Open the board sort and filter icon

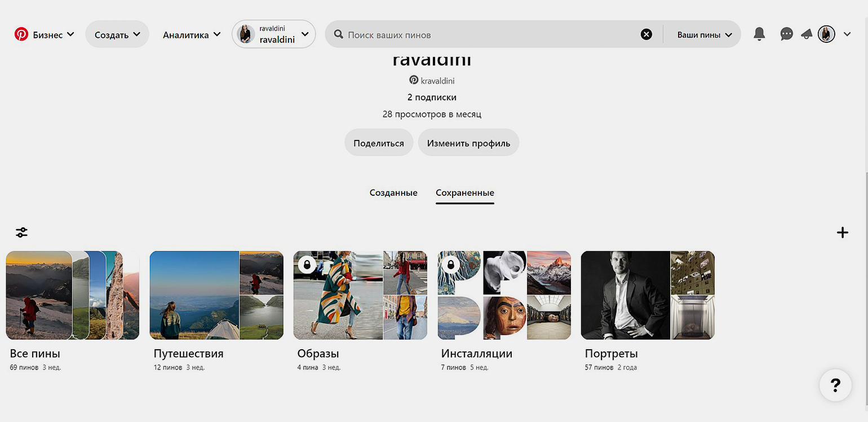pyautogui.click(x=21, y=232)
